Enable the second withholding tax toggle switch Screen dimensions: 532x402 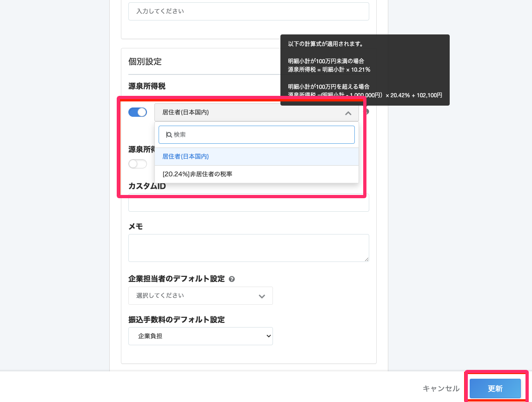pos(137,164)
